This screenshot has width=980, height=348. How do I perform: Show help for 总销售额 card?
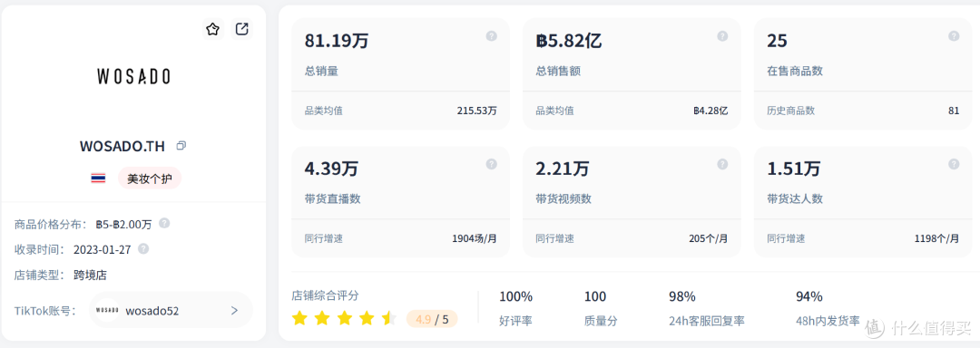[x=722, y=36]
